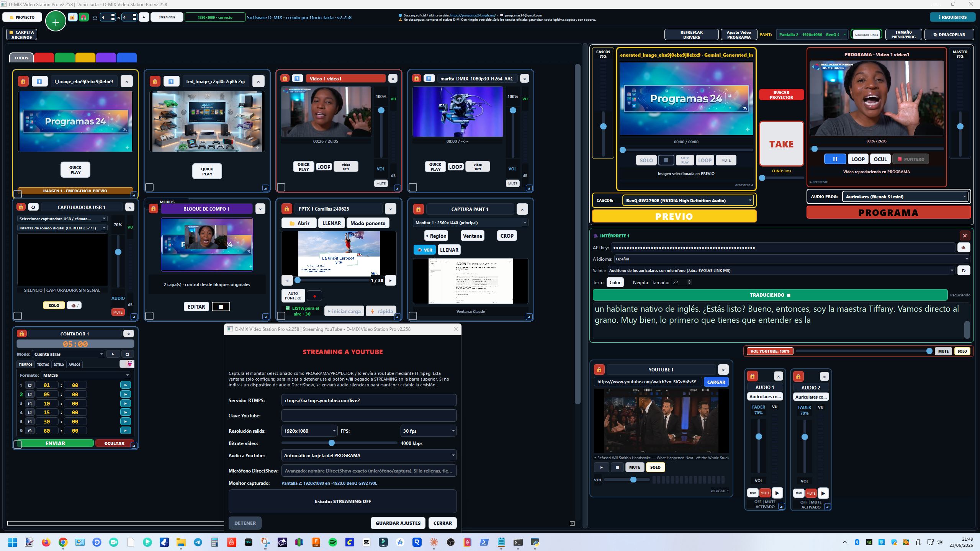This screenshot has width=980, height=551.
Task: Pause the PROGRAMA video playback
Action: coord(835,159)
